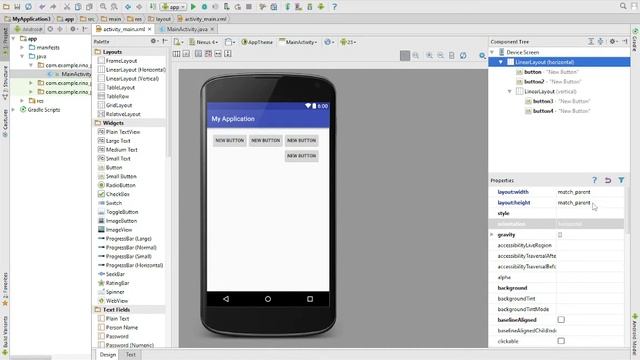Click the background property value field
The image size is (640, 360).
click(x=590, y=288)
